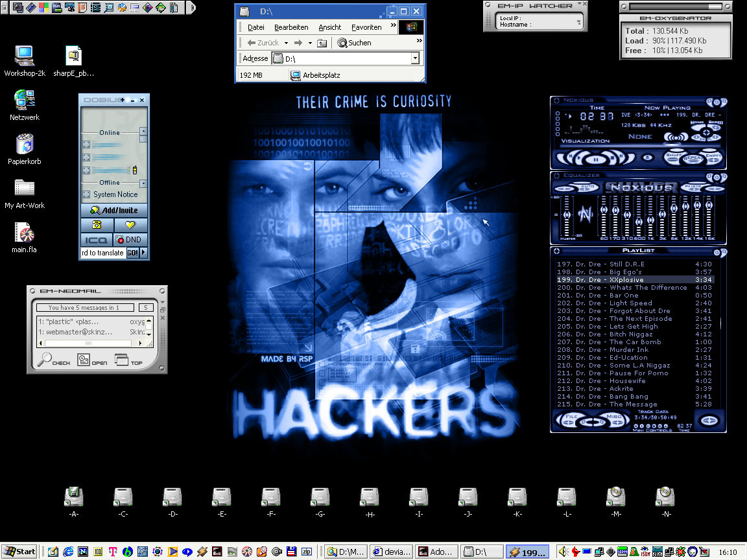Click the Noxious player stop button

(612, 157)
